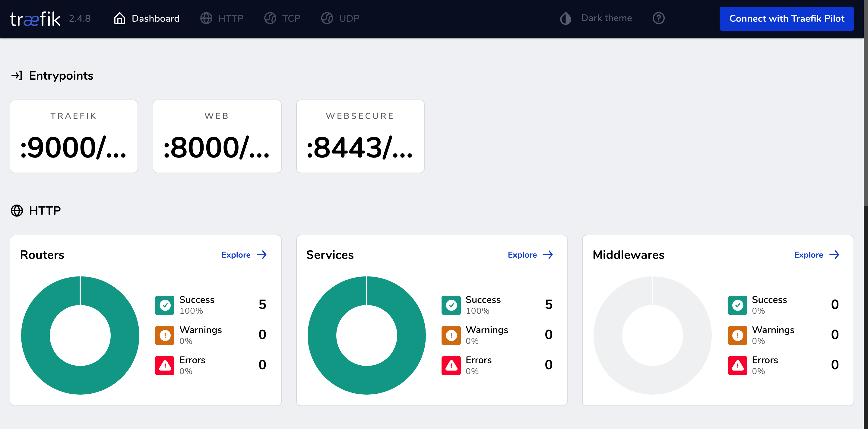This screenshot has width=868, height=429.
Task: Click the Traefik logo
Action: (35, 18)
